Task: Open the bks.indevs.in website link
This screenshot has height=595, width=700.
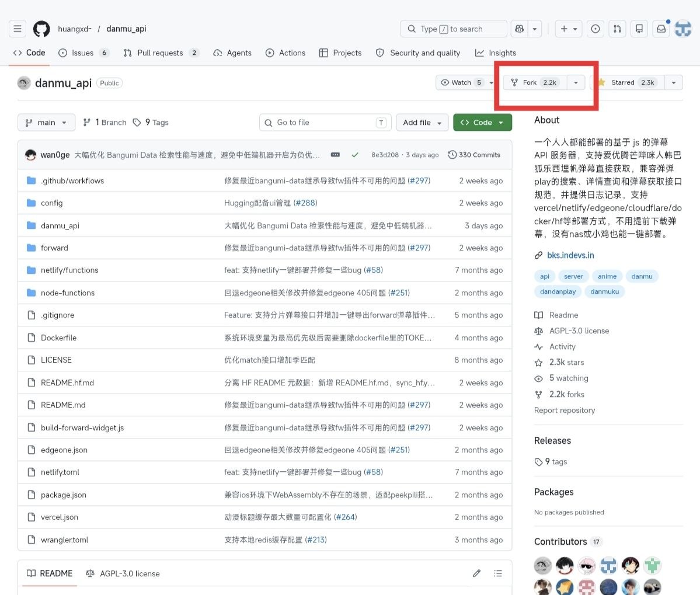Action: click(570, 255)
